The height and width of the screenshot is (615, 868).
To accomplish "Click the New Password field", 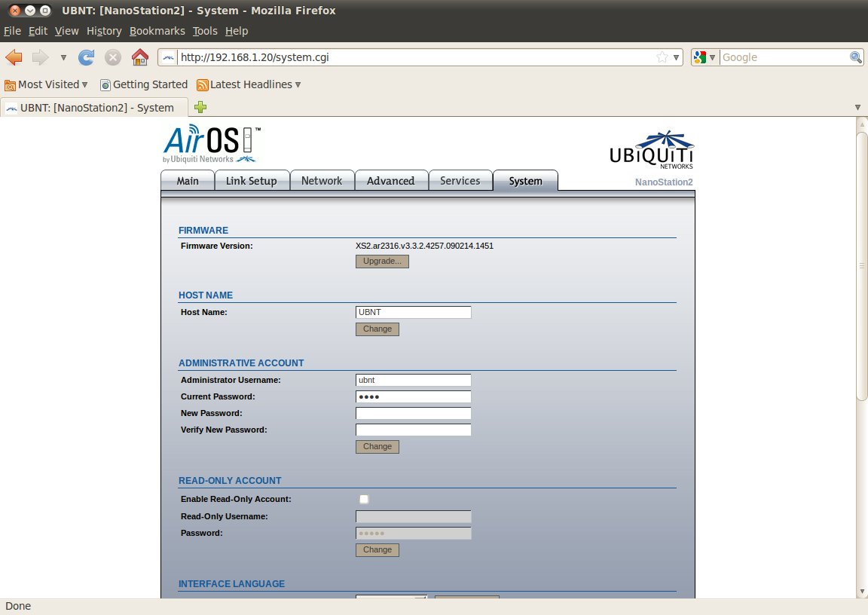I will tap(413, 414).
